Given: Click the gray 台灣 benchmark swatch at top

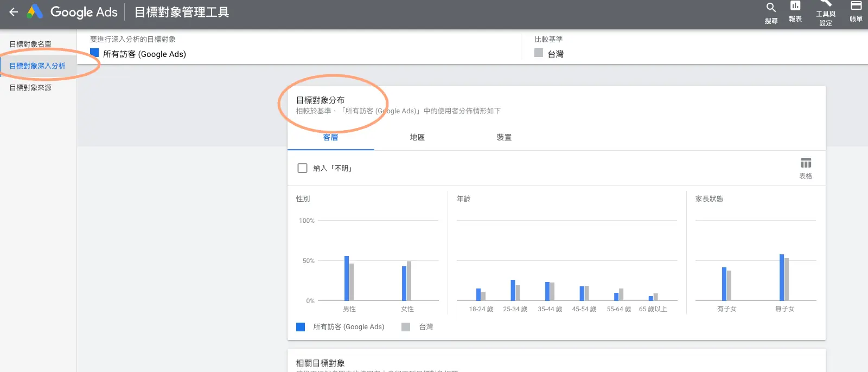Looking at the screenshot, I should 539,53.
